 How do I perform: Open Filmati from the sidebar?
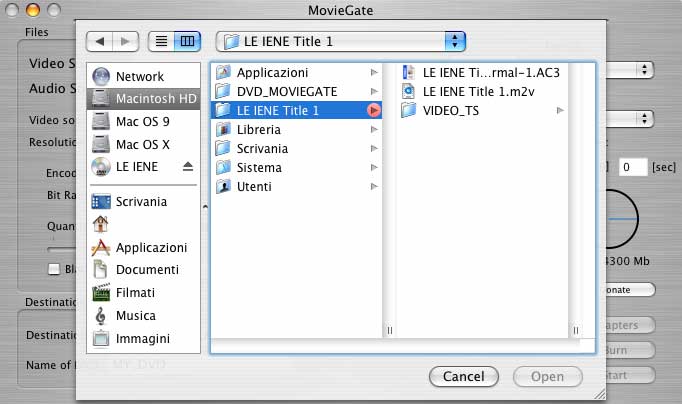(100, 293)
